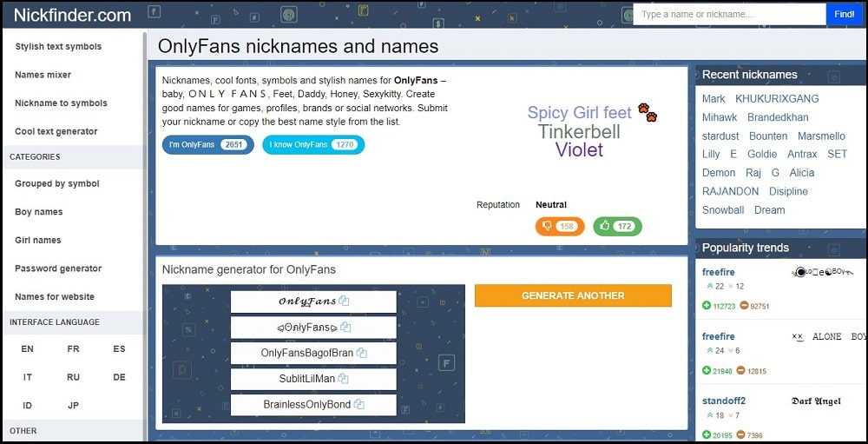Switch interface language to IT
868x444 pixels.
click(27, 377)
